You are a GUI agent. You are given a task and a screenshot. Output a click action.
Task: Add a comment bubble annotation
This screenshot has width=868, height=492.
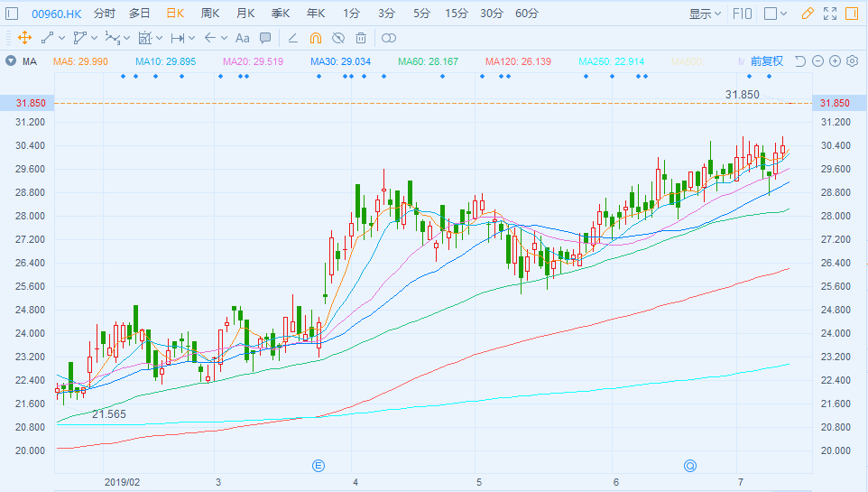(265, 38)
